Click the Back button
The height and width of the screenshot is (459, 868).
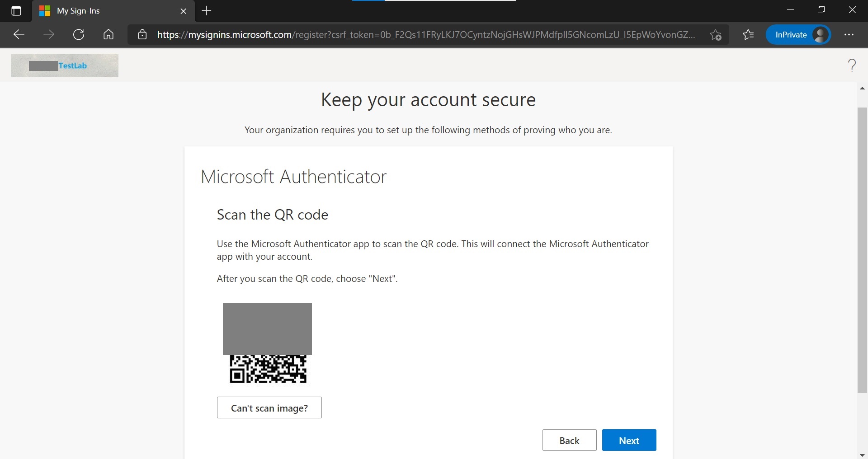pos(569,440)
